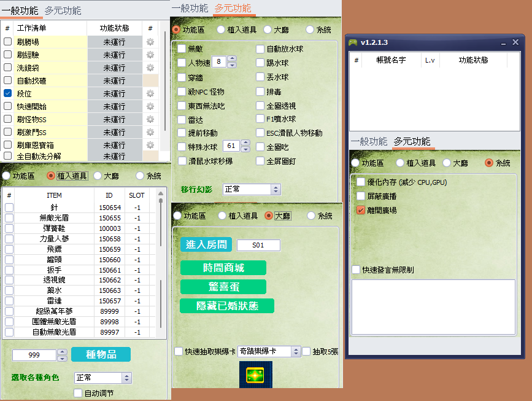This screenshot has width=532, height=401.
Task: Open the 移行幻影 dropdown
Action: [x=252, y=190]
